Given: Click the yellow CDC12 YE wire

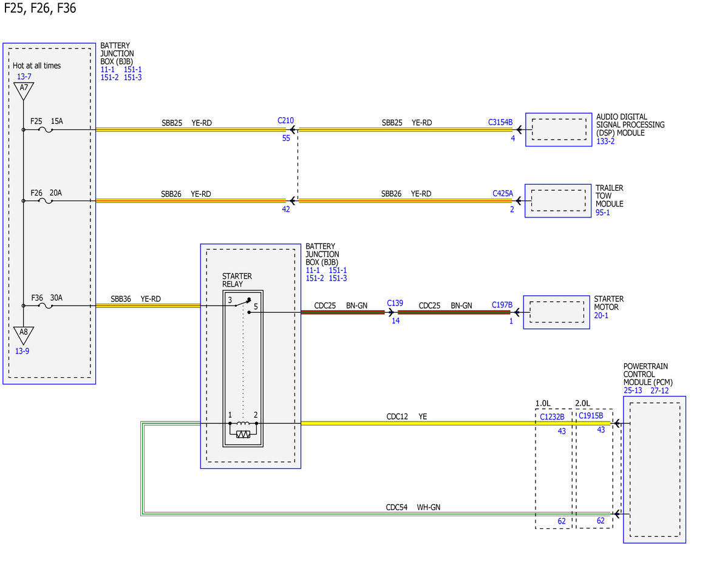Looking at the screenshot, I should [455, 424].
